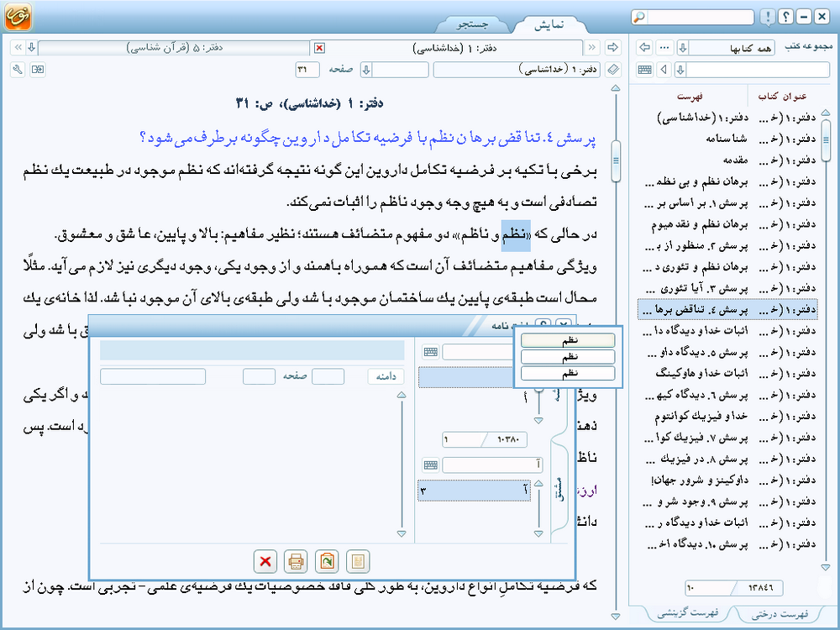Click the Noor application logo
The width and height of the screenshot is (840, 630).
(x=18, y=16)
